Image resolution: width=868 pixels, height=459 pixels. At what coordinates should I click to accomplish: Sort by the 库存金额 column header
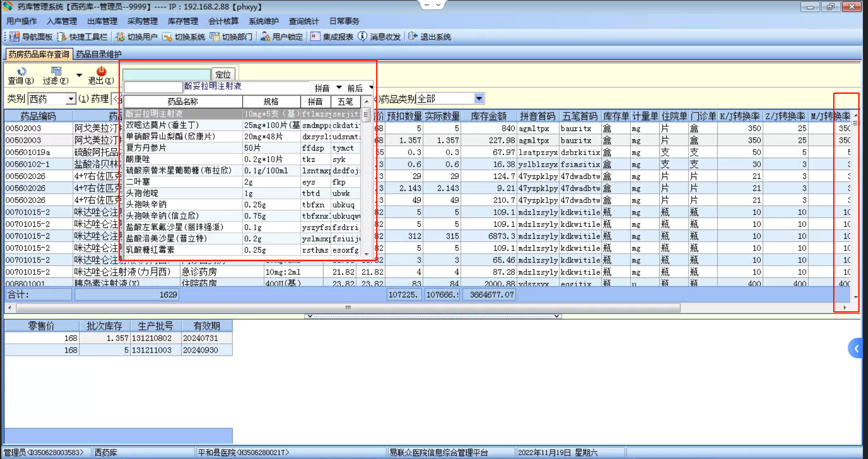(488, 116)
